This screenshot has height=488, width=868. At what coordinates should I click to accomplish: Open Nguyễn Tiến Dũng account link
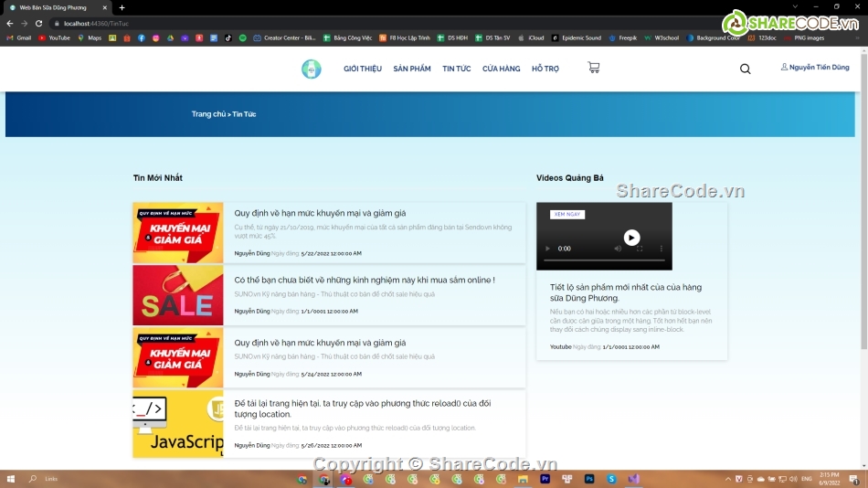click(x=815, y=67)
